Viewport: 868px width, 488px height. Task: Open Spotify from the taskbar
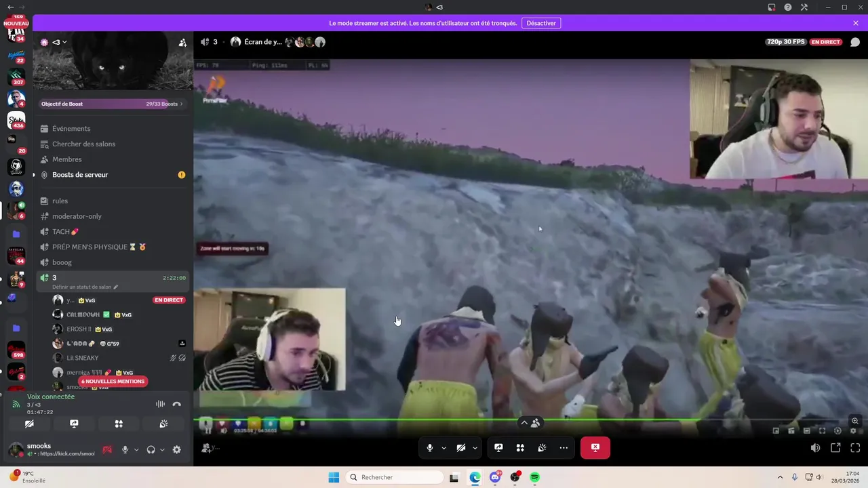coord(534,477)
